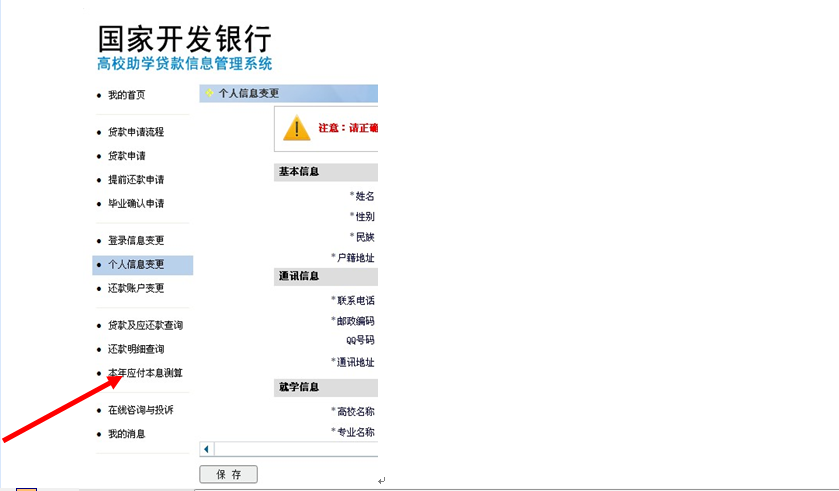The height and width of the screenshot is (491, 839).
Task: Select 登录信息变更 in the sidebar
Action: [x=135, y=241]
